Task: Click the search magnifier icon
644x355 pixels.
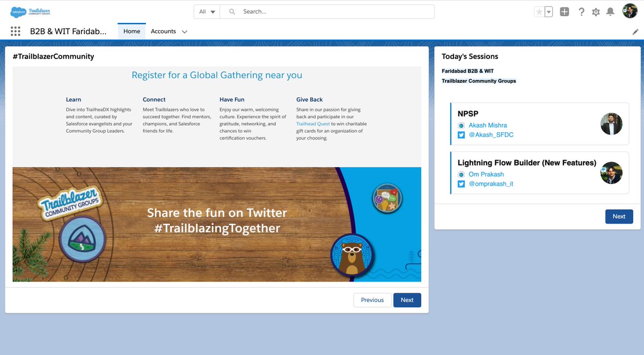Action: (x=232, y=11)
